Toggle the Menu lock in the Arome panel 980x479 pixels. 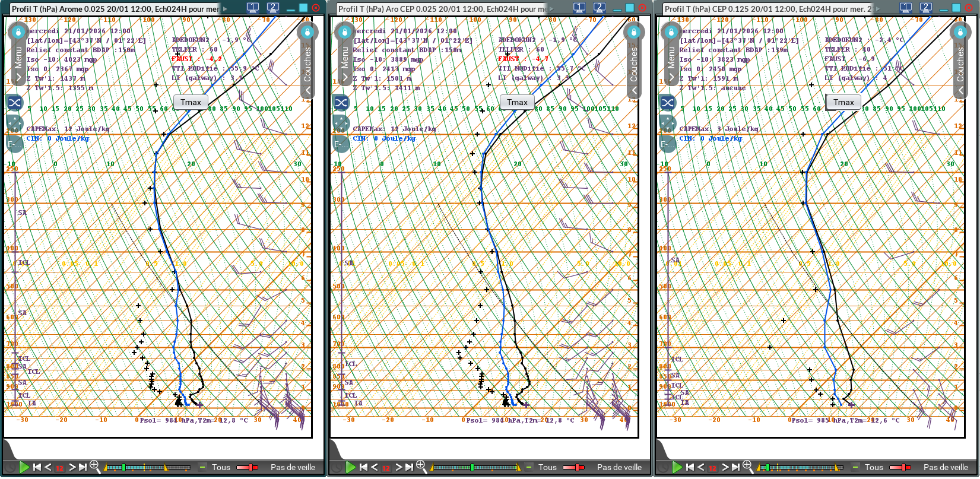point(18,32)
